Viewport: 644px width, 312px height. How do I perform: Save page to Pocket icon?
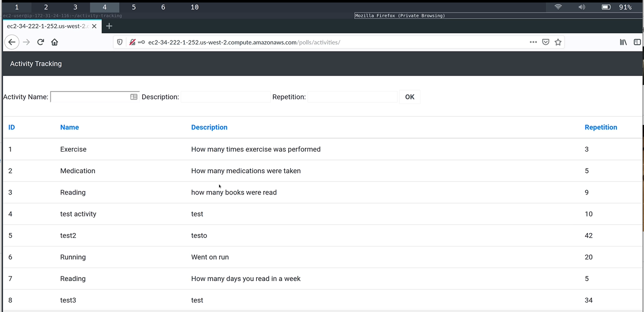pos(546,42)
